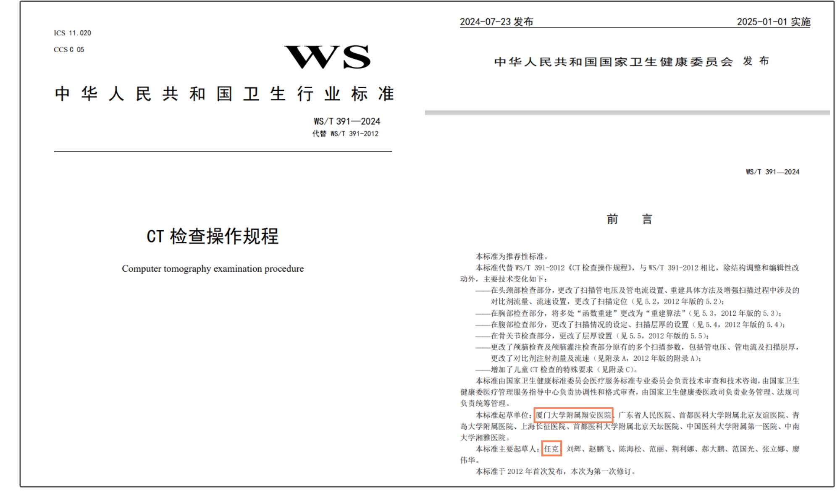Select the replacement note 代替 WS/T 391-2012

[x=346, y=134]
